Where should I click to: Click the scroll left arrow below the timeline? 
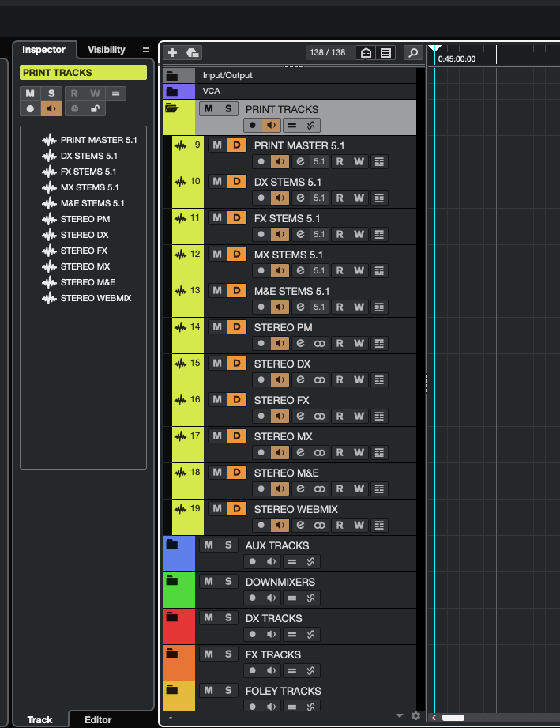click(434, 718)
